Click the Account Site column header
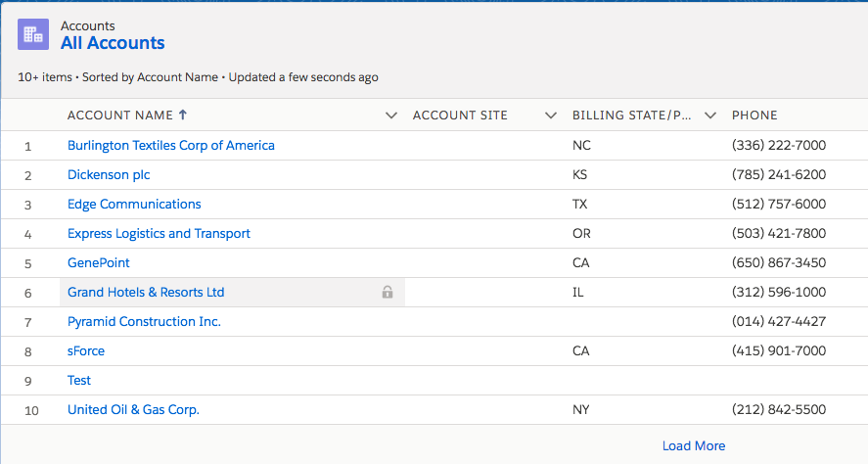The width and height of the screenshot is (868, 464). [460, 116]
